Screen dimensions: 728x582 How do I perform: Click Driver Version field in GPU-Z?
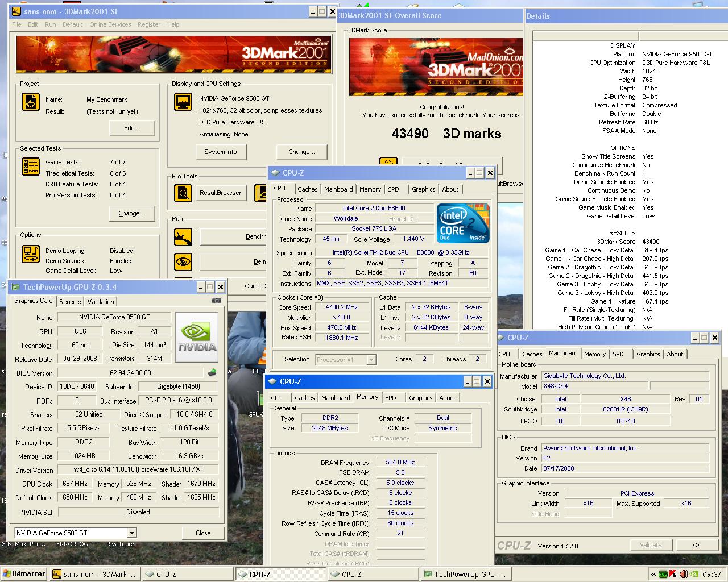(138, 470)
